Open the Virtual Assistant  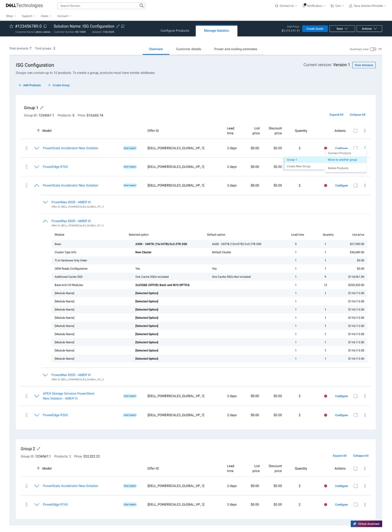pyautogui.click(x=366, y=523)
